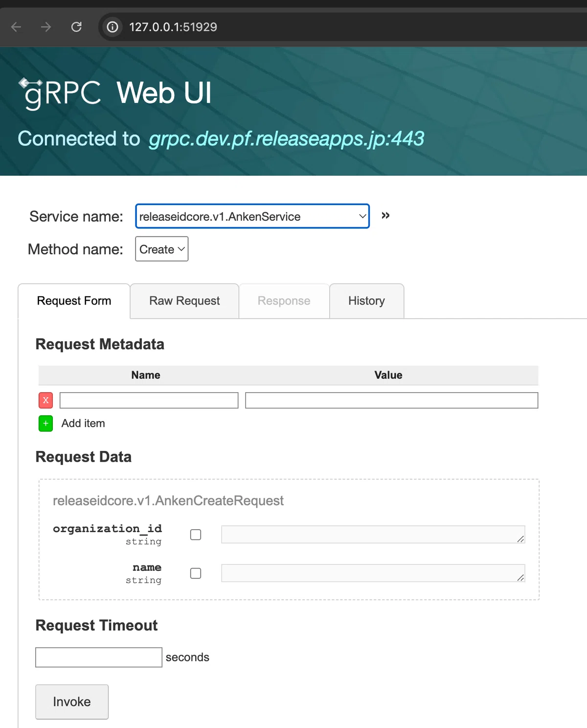Click the metadata Value input field

(392, 400)
